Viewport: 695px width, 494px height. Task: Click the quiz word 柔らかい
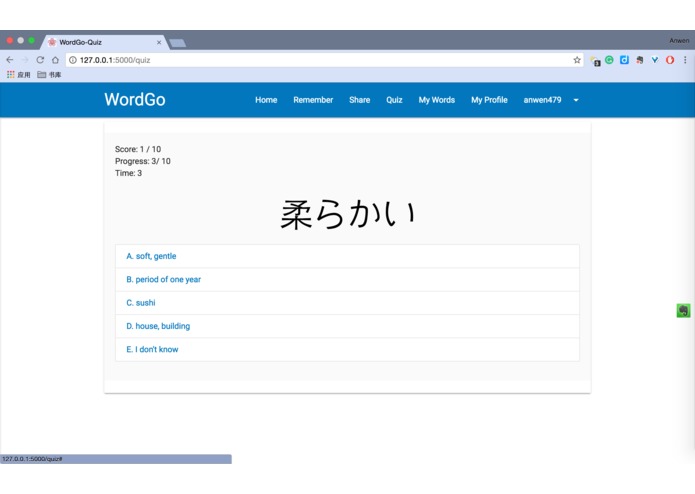tap(348, 214)
